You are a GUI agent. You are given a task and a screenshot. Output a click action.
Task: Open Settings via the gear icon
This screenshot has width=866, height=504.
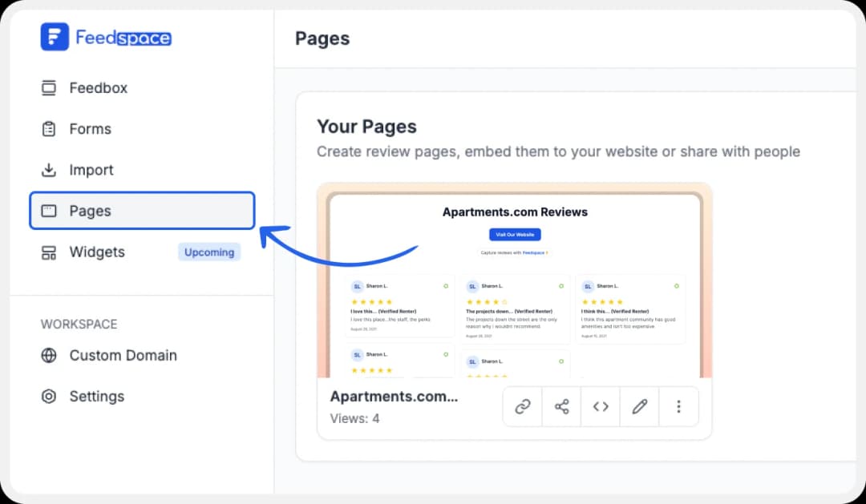tap(49, 396)
